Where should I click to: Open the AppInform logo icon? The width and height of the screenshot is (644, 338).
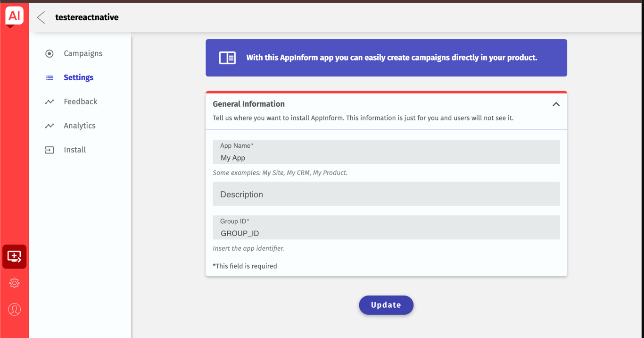[x=14, y=16]
